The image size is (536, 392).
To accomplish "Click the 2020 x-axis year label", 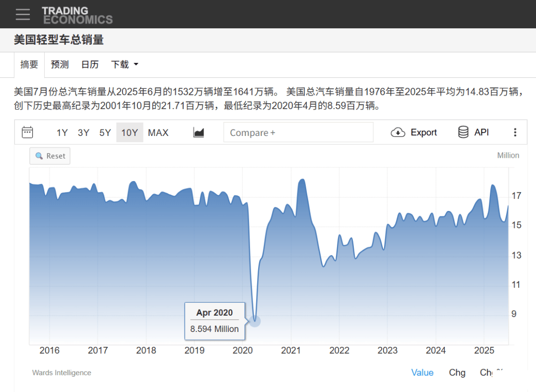I will pyautogui.click(x=243, y=350).
